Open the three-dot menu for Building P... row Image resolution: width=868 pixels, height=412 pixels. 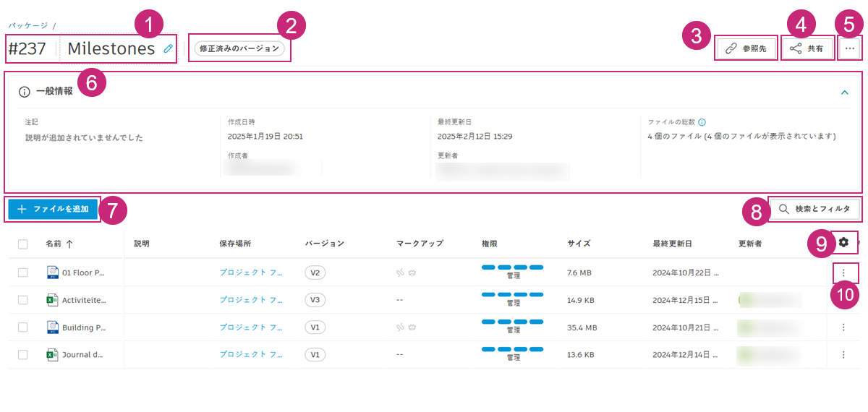(x=843, y=327)
